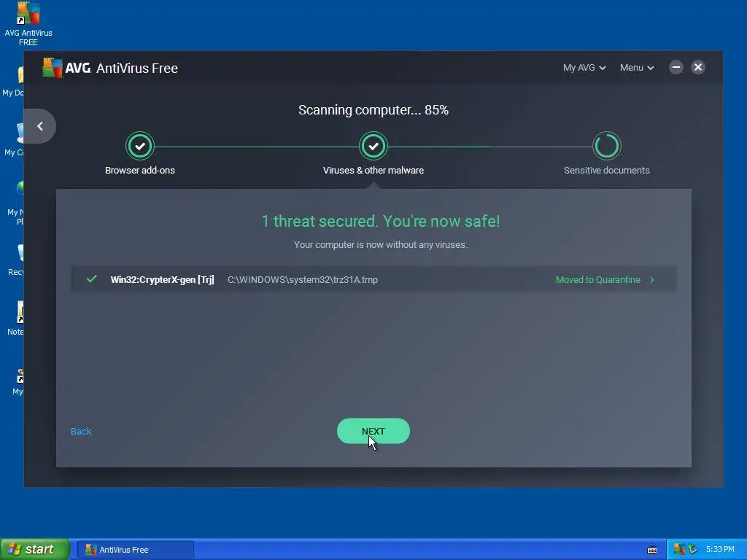Click the Back link

(81, 432)
